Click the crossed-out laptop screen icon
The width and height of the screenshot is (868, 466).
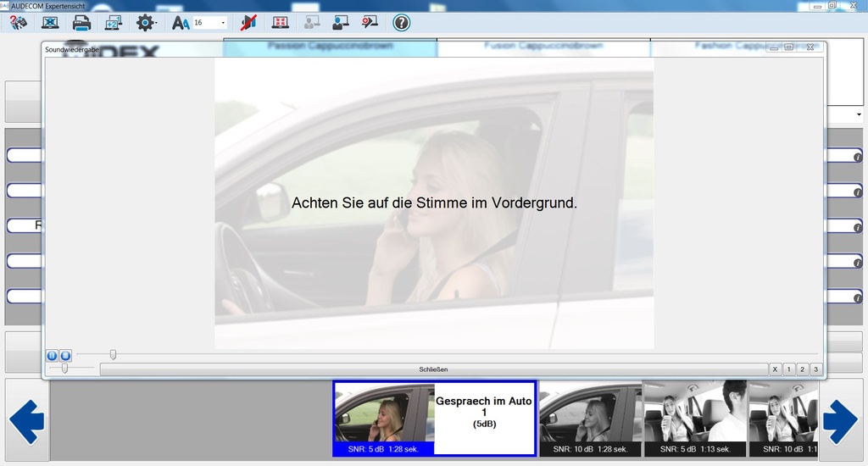pyautogui.click(x=50, y=23)
